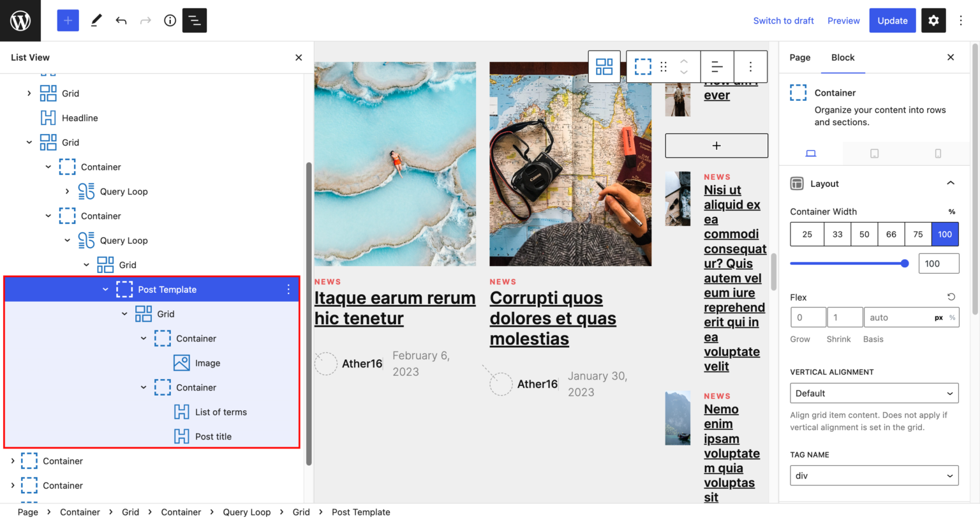980x520 pixels.
Task: Switch to mobile preview size
Action: (x=937, y=153)
